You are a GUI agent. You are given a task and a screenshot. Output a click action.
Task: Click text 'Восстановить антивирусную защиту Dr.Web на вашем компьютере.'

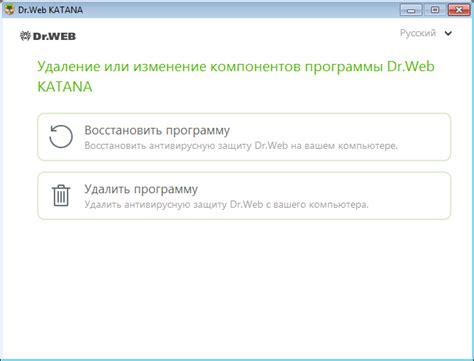pos(241,146)
